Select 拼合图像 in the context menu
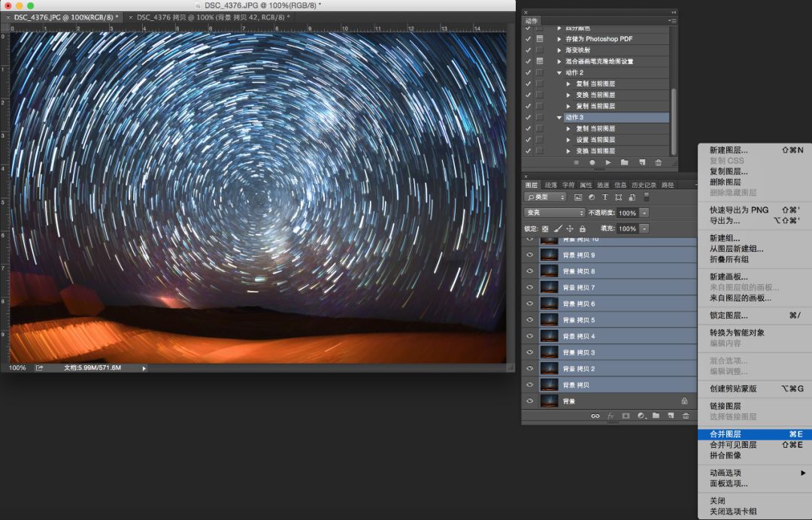The width and height of the screenshot is (812, 520). pos(726,455)
